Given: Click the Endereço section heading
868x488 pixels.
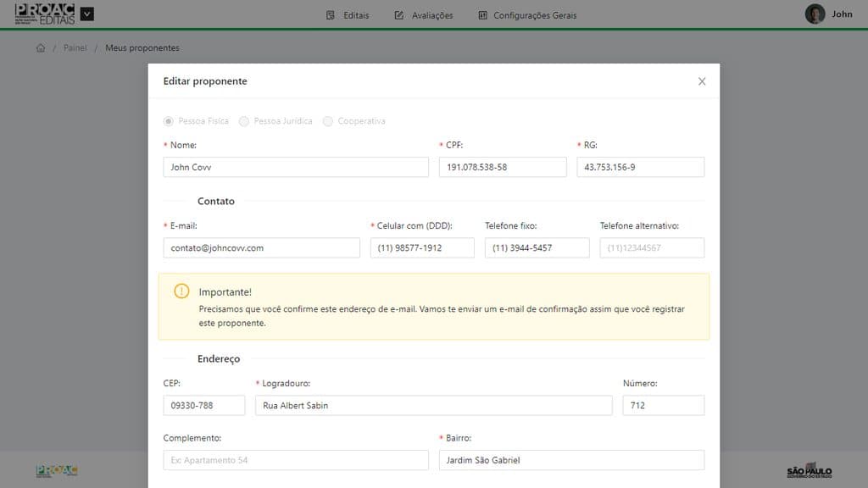Looking at the screenshot, I should (219, 359).
